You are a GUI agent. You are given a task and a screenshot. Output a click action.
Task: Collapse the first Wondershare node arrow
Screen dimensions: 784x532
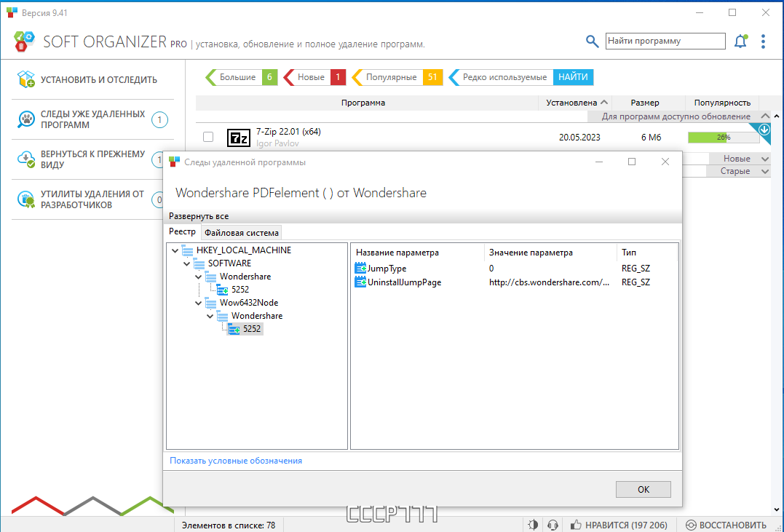click(x=199, y=277)
